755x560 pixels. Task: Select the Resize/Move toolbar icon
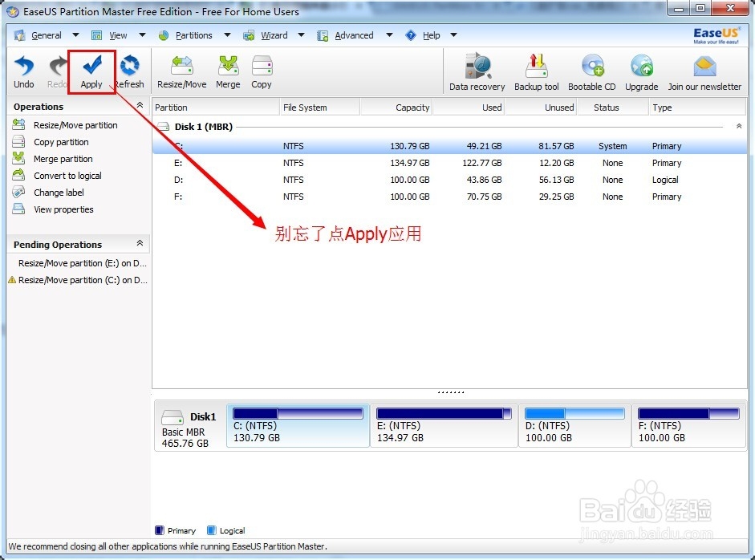(182, 66)
